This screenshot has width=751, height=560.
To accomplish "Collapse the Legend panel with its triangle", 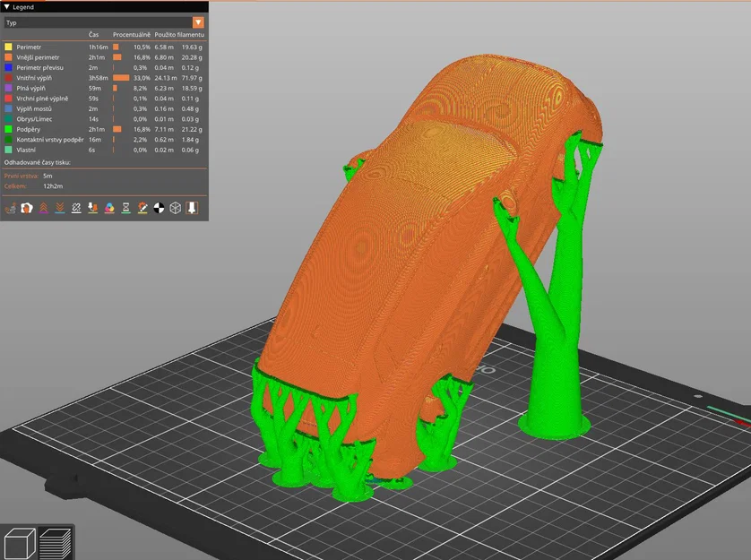I will click(7, 6).
